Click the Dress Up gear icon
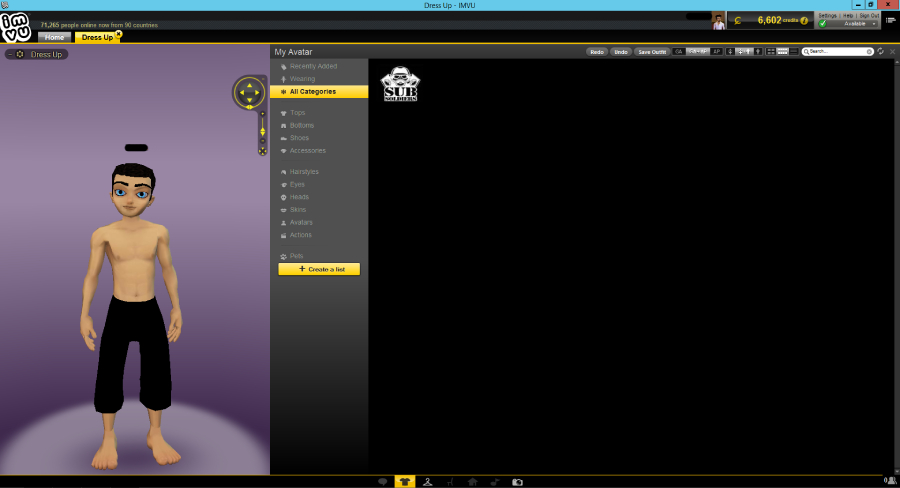The image size is (900, 488). coord(20,54)
